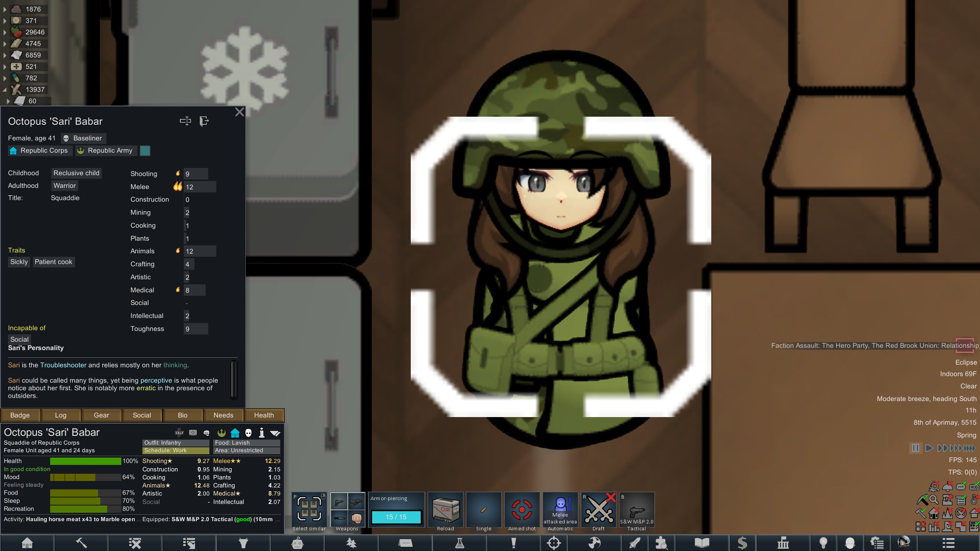Toggle the learning helper bell icon
The width and height of the screenshot is (980, 551).
(947, 486)
